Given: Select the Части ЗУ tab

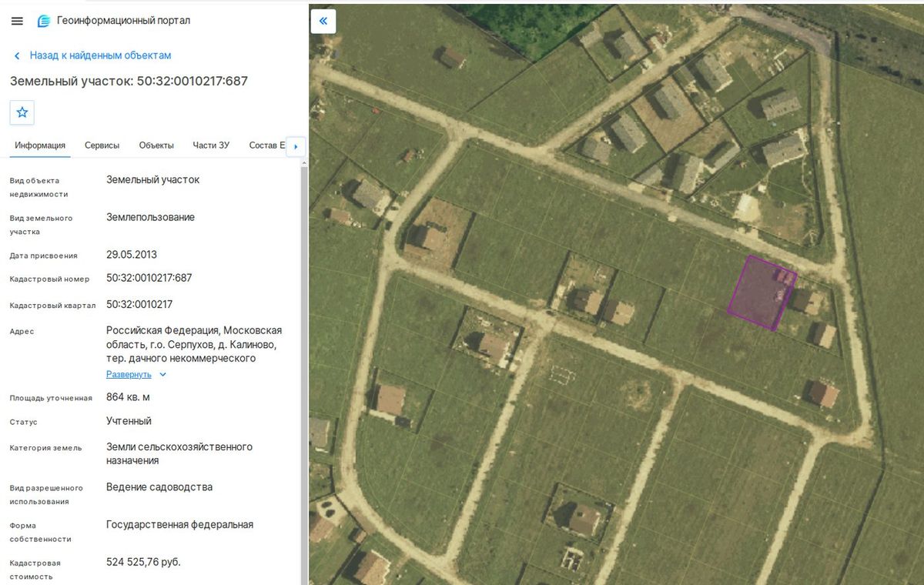Looking at the screenshot, I should point(211,145).
